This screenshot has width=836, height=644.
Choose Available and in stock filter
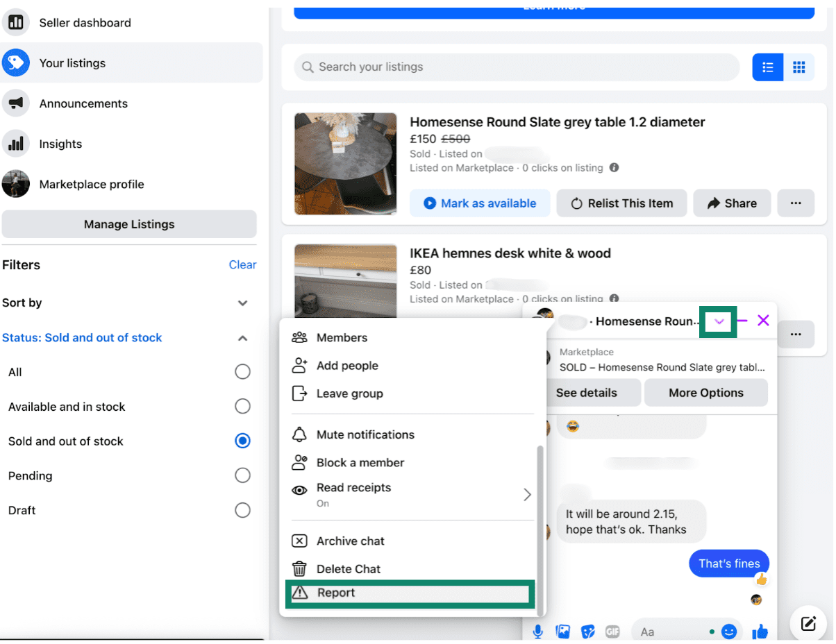(x=242, y=406)
